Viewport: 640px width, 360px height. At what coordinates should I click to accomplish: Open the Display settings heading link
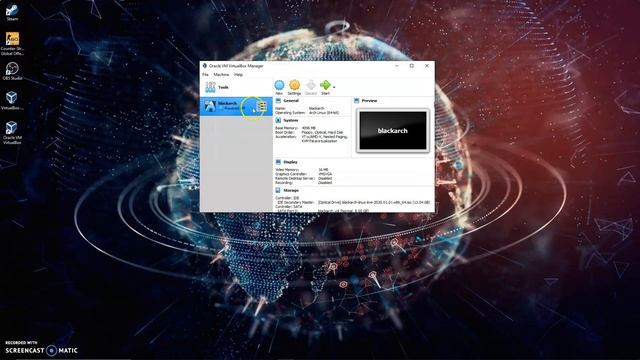(291, 162)
